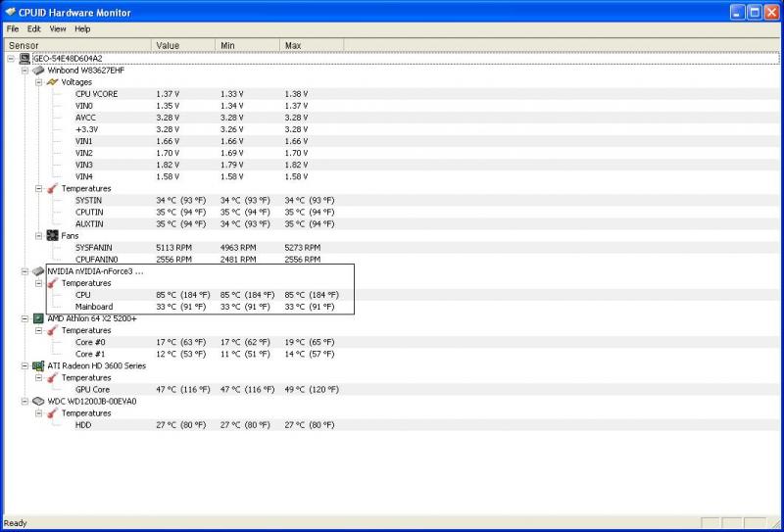Select the VIN2 voltage row
This screenshot has height=532, width=784.
pyautogui.click(x=392, y=153)
